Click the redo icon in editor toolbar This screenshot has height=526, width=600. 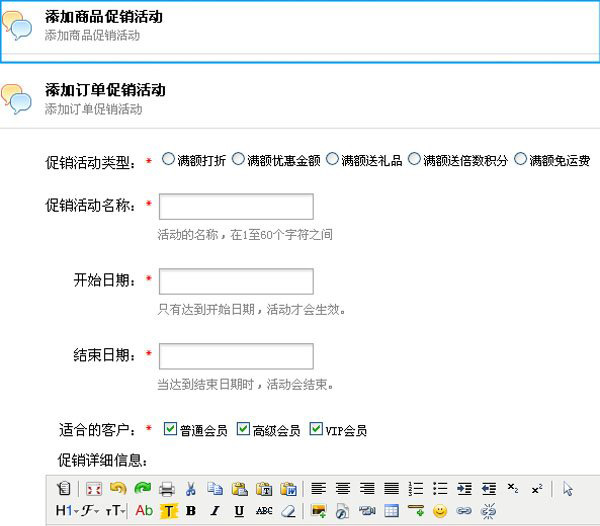point(142,489)
